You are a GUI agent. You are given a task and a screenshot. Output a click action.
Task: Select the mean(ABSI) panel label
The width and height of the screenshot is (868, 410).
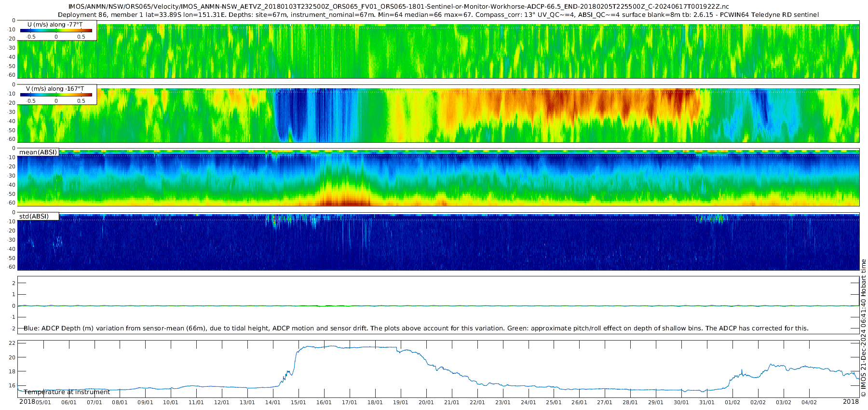[38, 152]
